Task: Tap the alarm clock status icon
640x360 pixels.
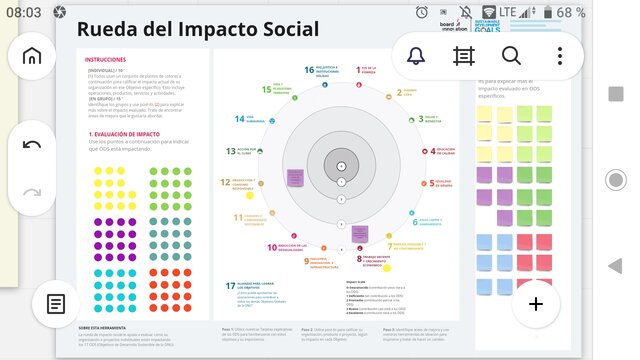Action: (422, 12)
